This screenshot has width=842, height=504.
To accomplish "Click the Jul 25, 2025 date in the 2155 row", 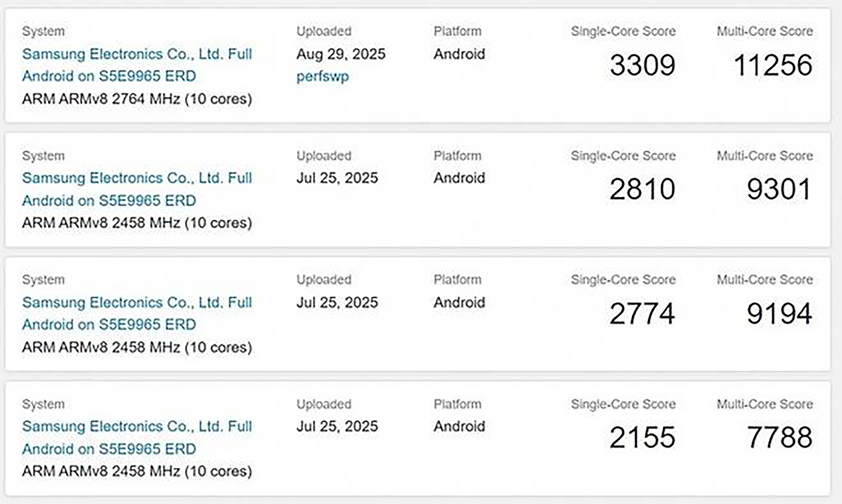I will pyautogui.click(x=337, y=426).
